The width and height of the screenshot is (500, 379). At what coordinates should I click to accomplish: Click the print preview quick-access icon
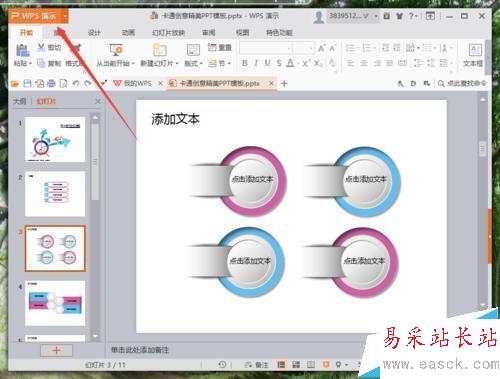[63, 83]
